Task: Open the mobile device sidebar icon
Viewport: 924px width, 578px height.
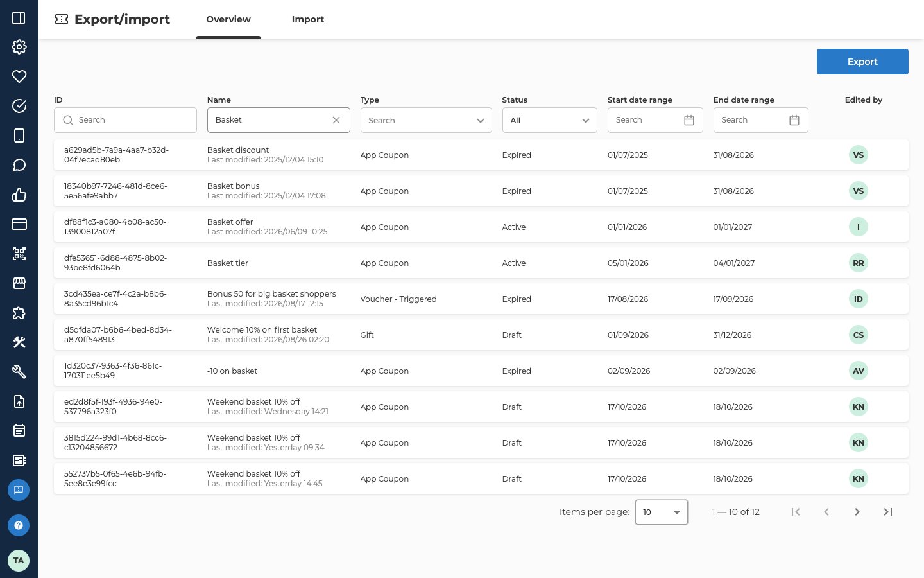Action: 19,136
